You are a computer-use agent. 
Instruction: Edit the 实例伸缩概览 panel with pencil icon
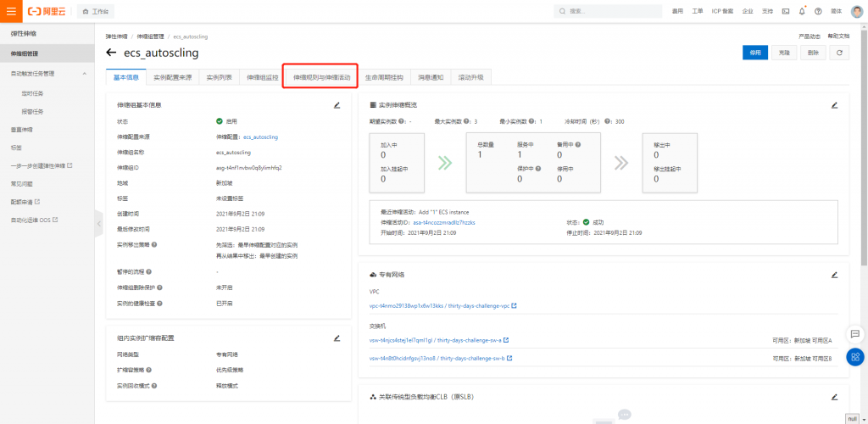(x=835, y=104)
